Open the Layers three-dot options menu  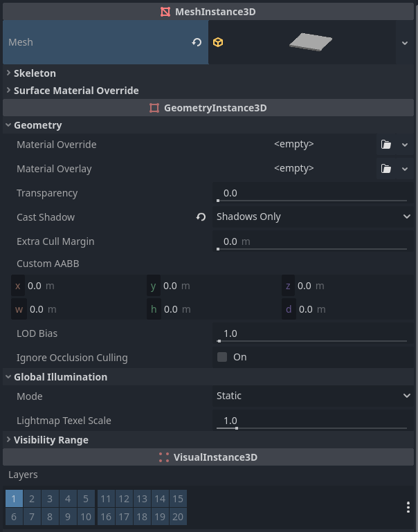coord(408,507)
